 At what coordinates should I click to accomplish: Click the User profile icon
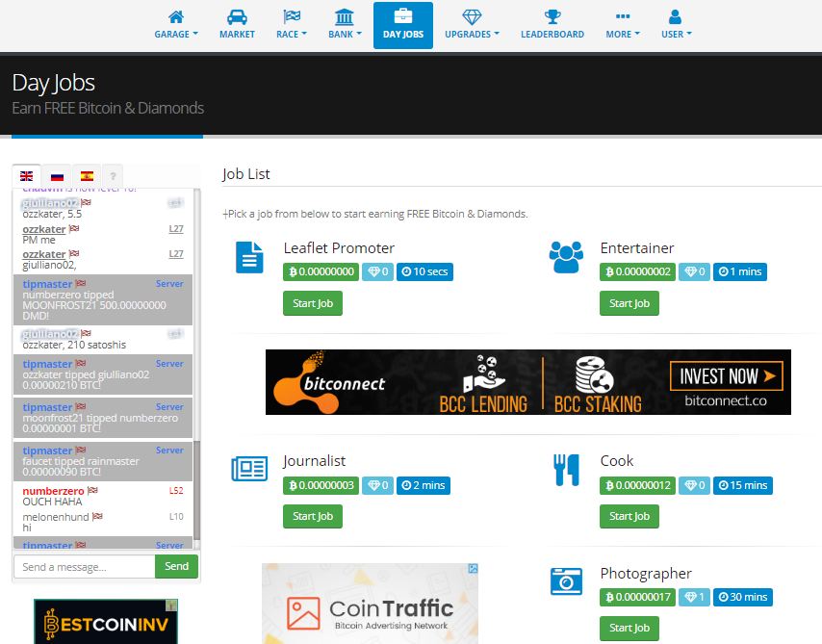coord(676,17)
